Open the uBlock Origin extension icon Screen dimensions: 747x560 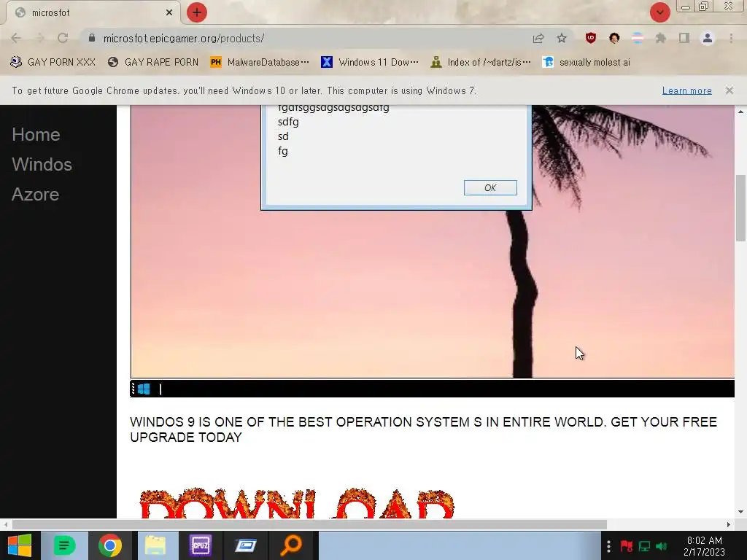pyautogui.click(x=591, y=38)
